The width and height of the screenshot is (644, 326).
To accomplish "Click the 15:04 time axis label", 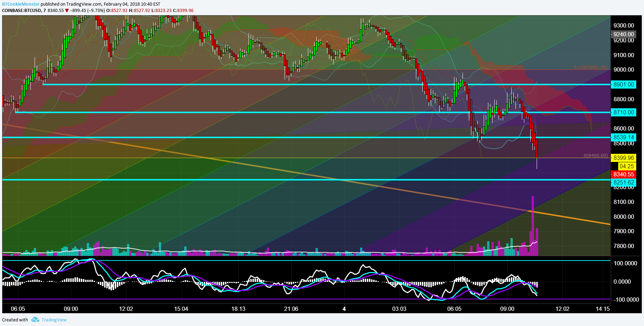I will tap(181, 309).
